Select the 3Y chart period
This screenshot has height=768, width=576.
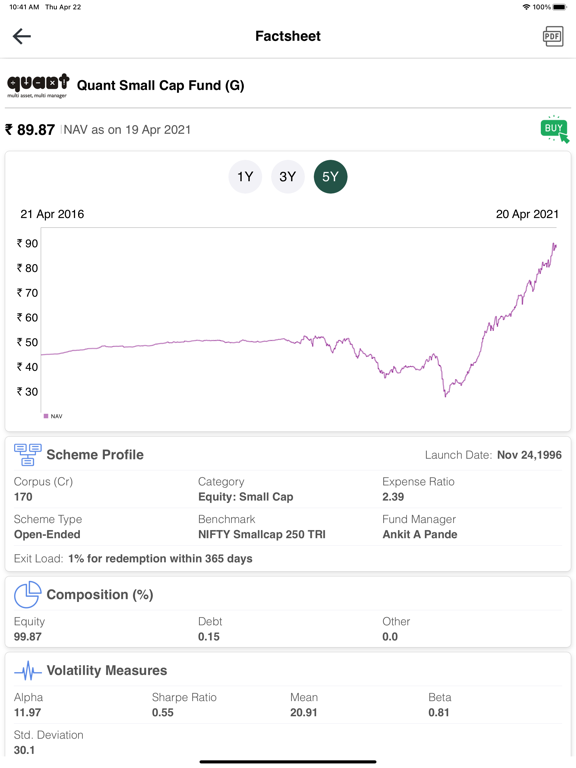tap(288, 177)
